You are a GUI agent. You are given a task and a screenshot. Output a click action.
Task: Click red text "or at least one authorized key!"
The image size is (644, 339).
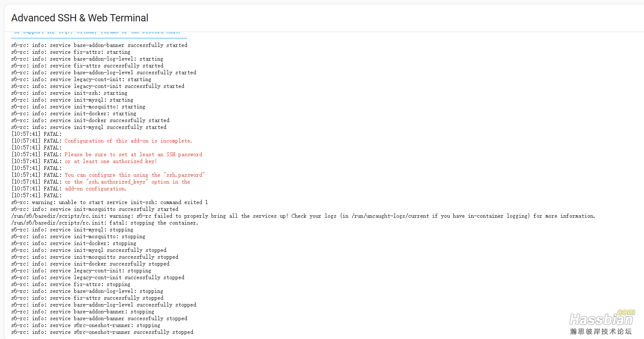pyautogui.click(x=111, y=161)
